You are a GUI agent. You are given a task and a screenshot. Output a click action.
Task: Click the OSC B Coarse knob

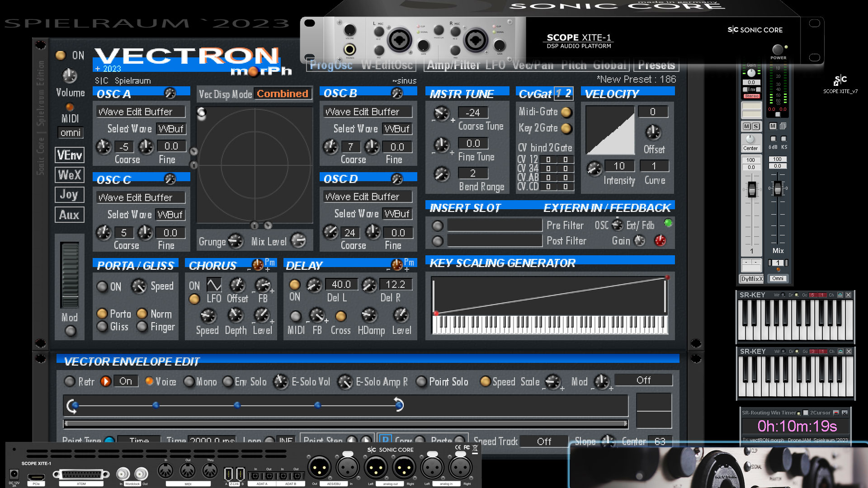[330, 146]
